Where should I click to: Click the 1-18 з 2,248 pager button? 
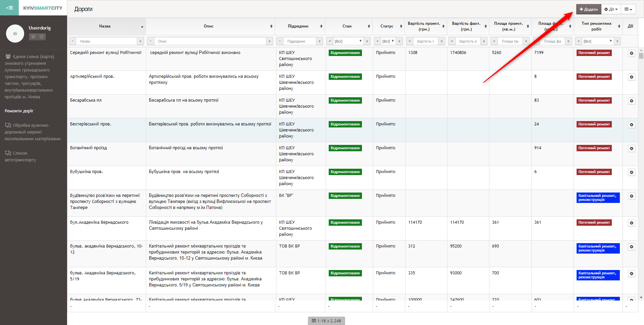pyautogui.click(x=326, y=321)
